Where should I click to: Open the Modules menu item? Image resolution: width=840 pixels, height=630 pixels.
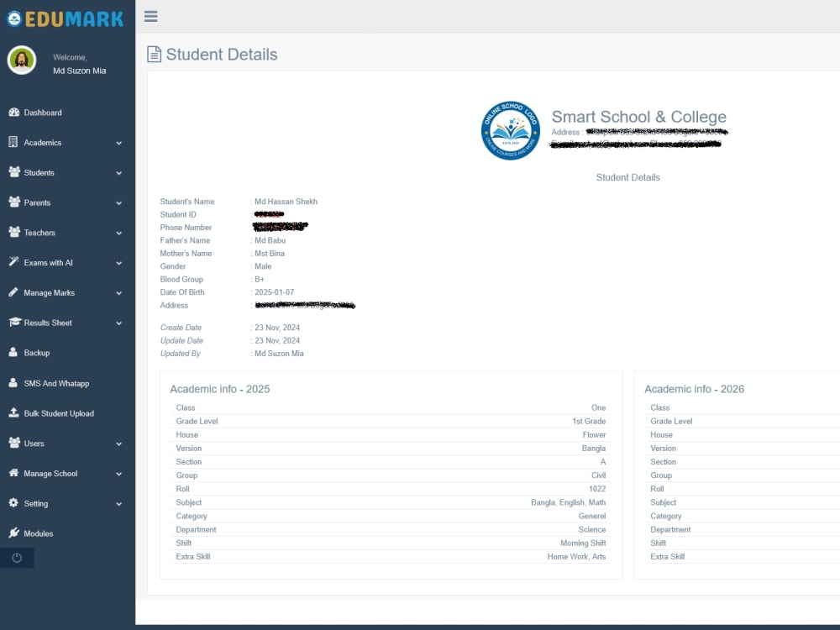[67, 533]
